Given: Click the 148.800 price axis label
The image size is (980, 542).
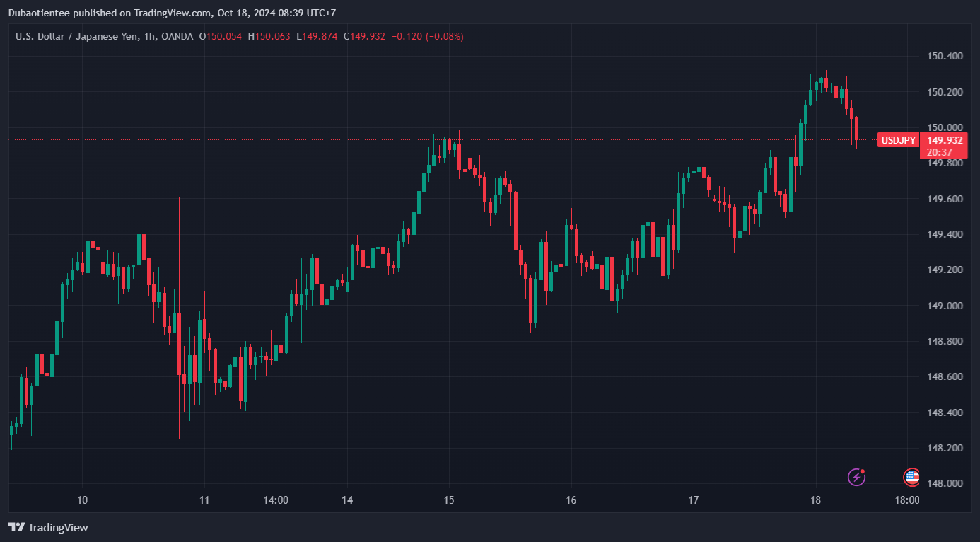Looking at the screenshot, I should [945, 341].
